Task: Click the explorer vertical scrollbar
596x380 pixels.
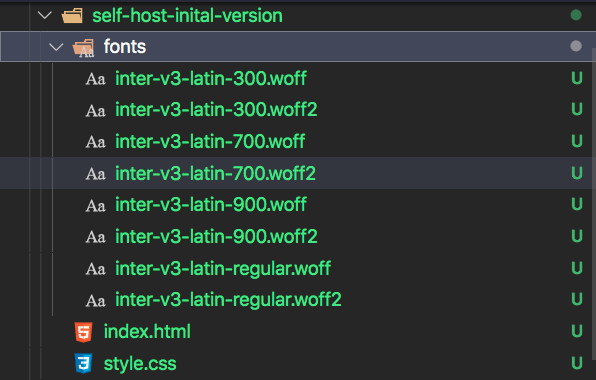Action: click(x=594, y=205)
